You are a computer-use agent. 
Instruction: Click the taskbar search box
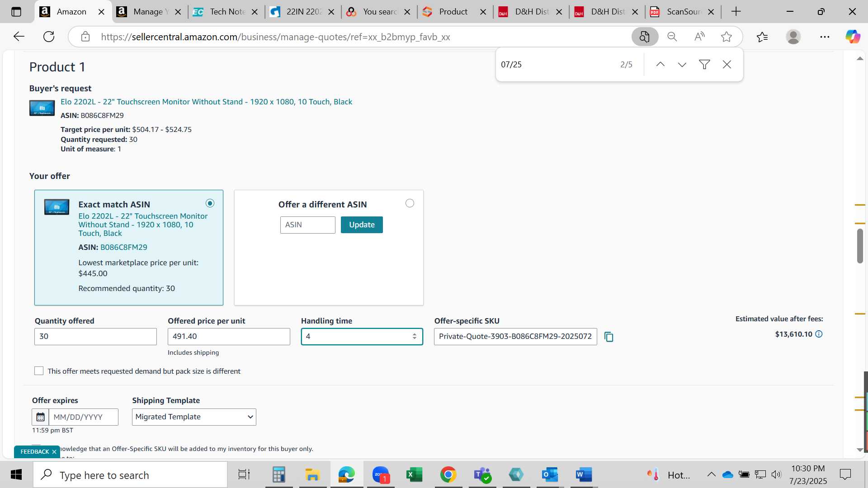[130, 475]
